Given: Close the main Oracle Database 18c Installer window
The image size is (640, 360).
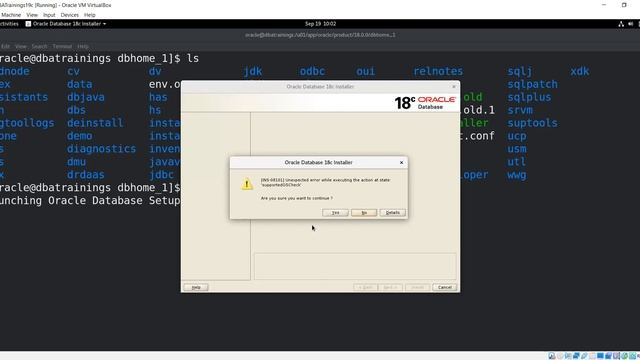Looking at the screenshot, I should pyautogui.click(x=453, y=87).
